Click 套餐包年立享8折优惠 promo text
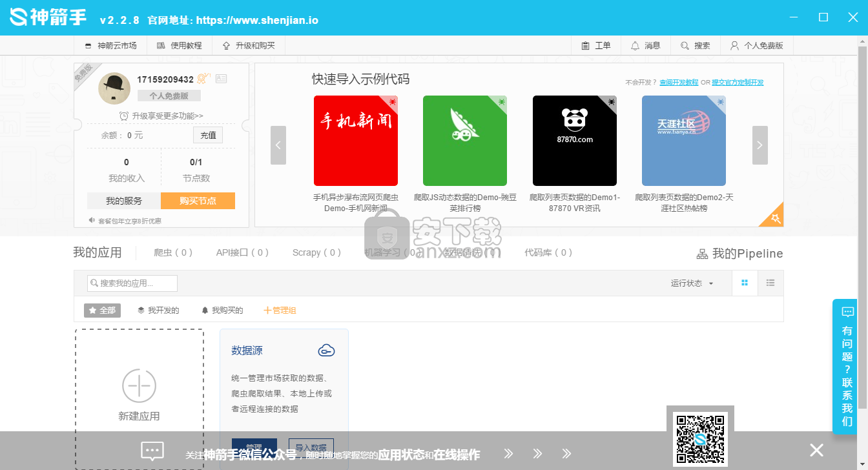Viewport: 868px width, 470px height. (130, 221)
